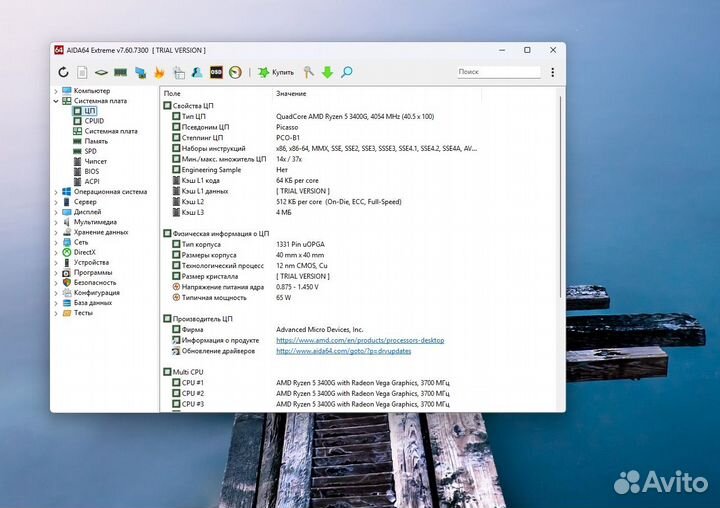Click the user silhouette toolbar icon

(197, 72)
